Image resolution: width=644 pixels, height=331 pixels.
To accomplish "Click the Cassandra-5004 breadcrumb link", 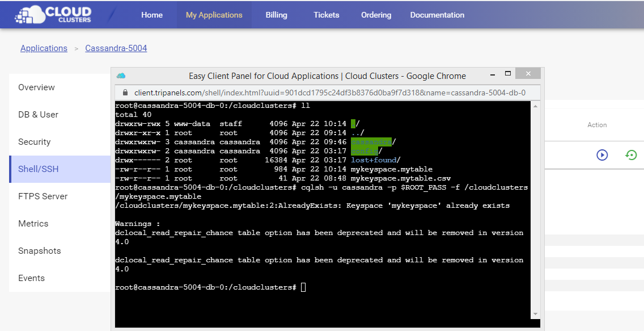I will (x=116, y=48).
